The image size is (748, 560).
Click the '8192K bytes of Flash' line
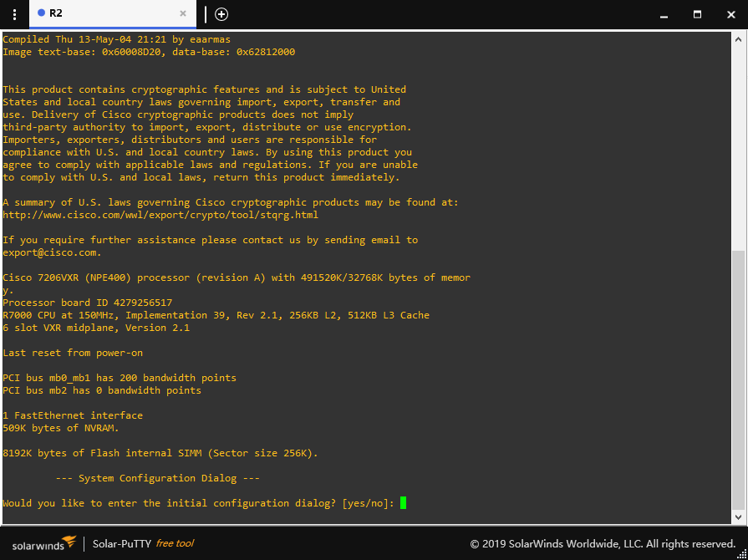click(x=160, y=453)
